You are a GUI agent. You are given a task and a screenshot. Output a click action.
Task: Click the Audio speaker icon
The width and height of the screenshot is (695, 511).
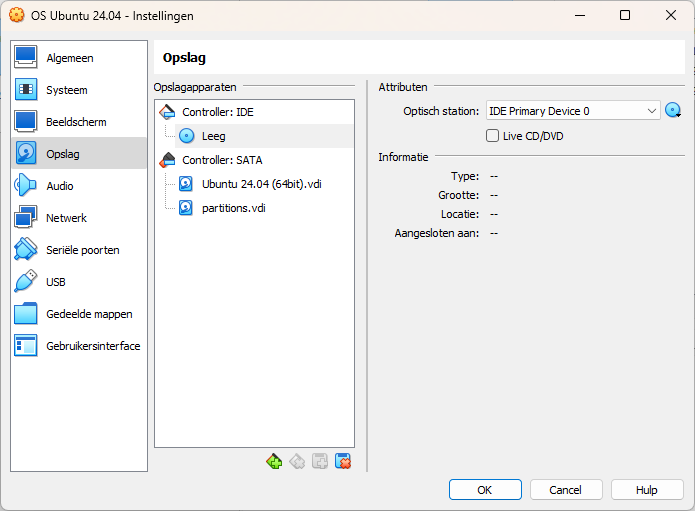coord(25,185)
